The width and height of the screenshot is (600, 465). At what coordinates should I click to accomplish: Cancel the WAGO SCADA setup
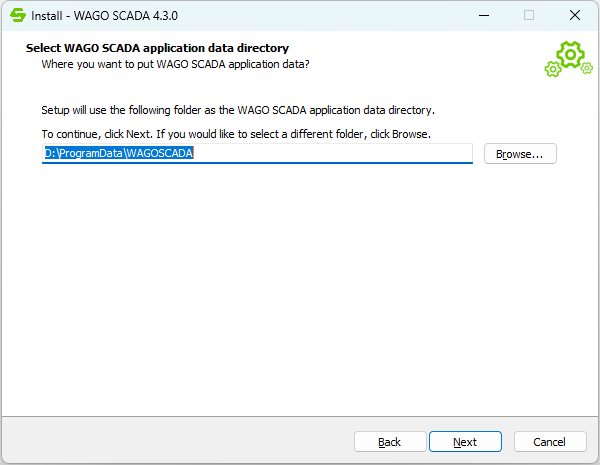[x=550, y=441]
